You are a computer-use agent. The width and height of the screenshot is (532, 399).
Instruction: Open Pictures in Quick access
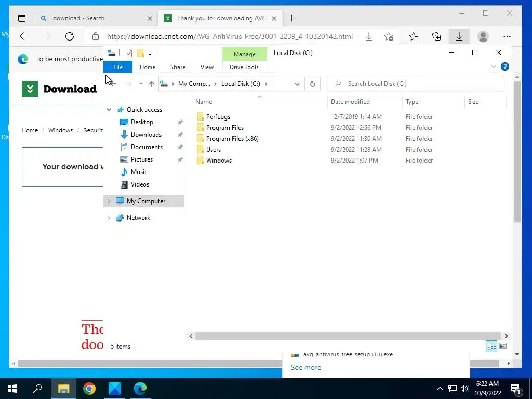click(x=141, y=159)
